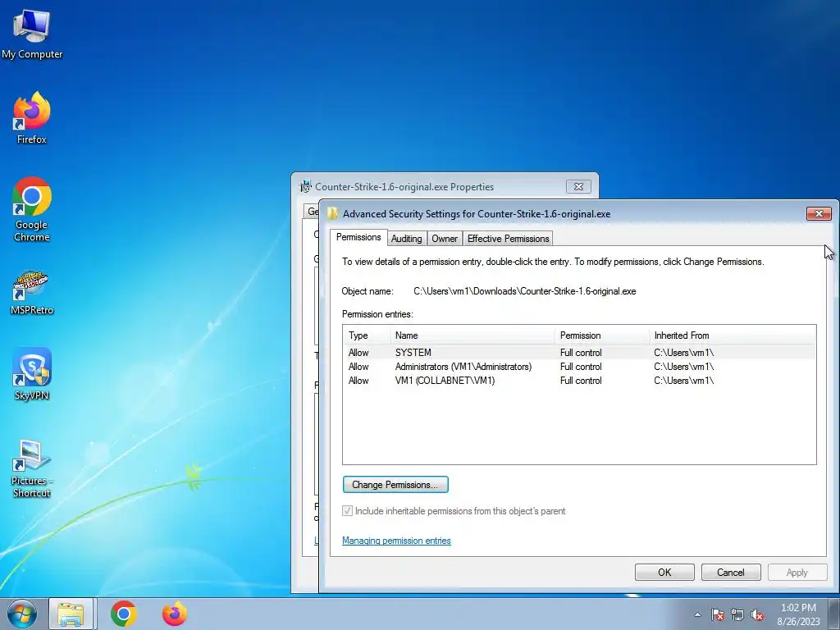
Task: Click the Firefox icon in the taskbar
Action: point(175,614)
